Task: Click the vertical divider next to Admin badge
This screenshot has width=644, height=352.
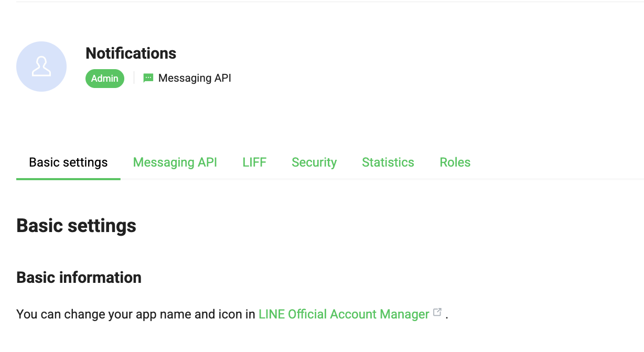Action: click(x=134, y=78)
